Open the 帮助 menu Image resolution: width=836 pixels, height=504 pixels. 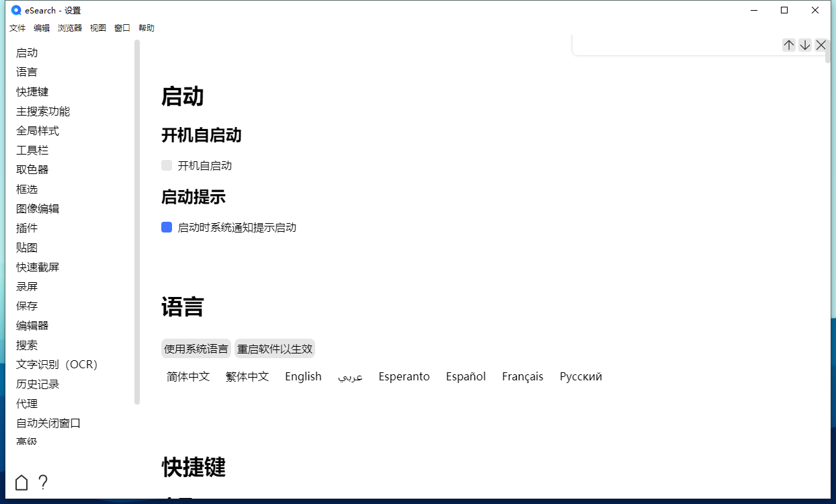[x=147, y=28]
